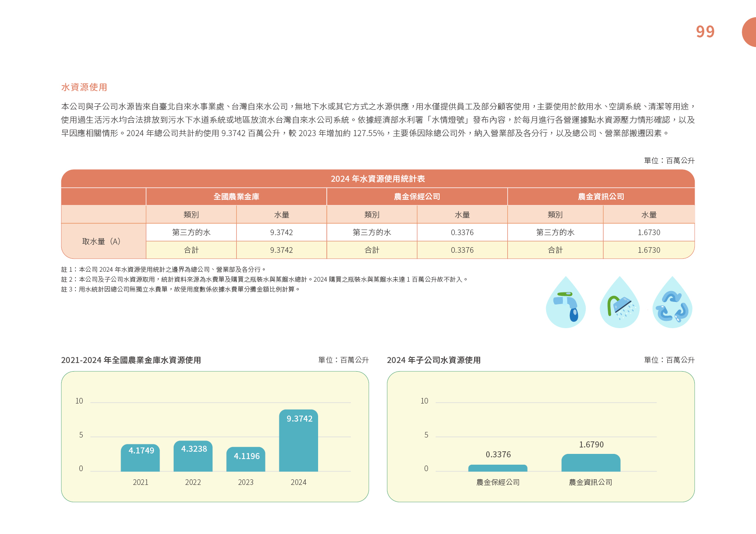756x534 pixels.
Task: Click the 2023 bar labeled 4.1196
Action: click(246, 459)
